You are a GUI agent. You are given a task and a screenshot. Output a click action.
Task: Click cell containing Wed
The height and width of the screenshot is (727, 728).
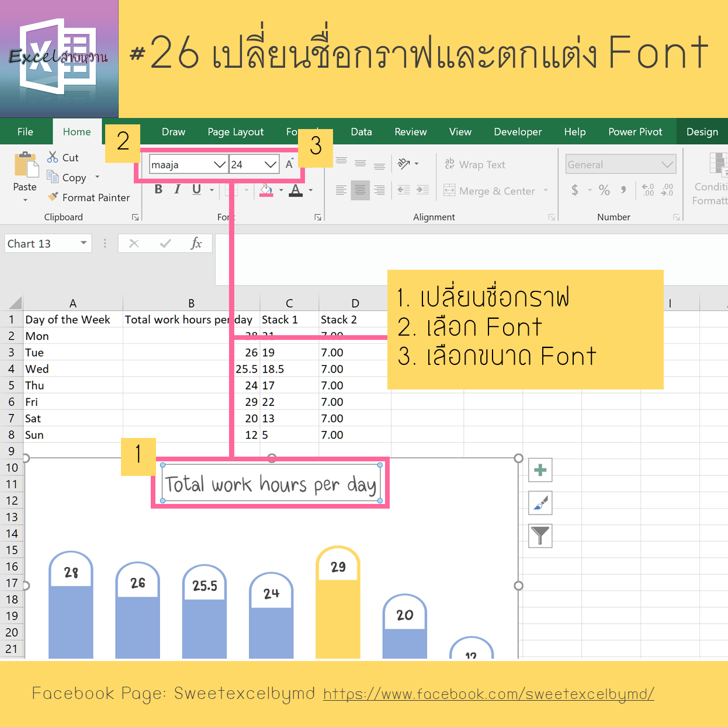pos(73,369)
